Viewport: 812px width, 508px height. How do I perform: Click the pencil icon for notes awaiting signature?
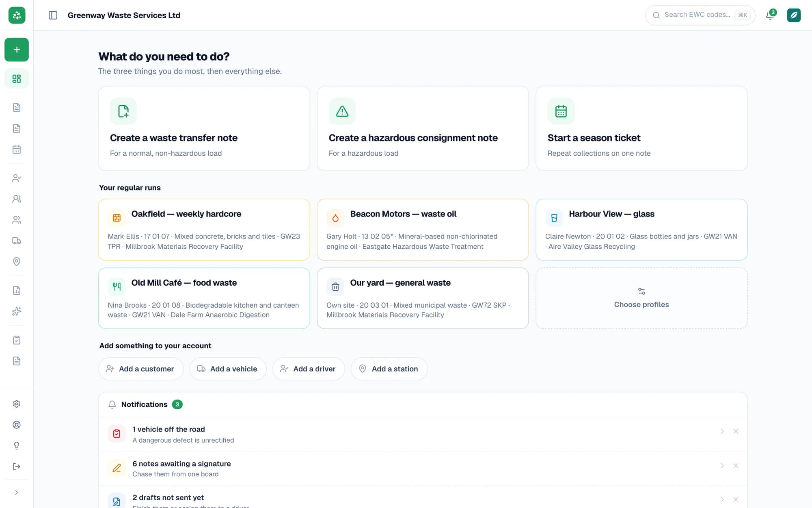(x=117, y=468)
